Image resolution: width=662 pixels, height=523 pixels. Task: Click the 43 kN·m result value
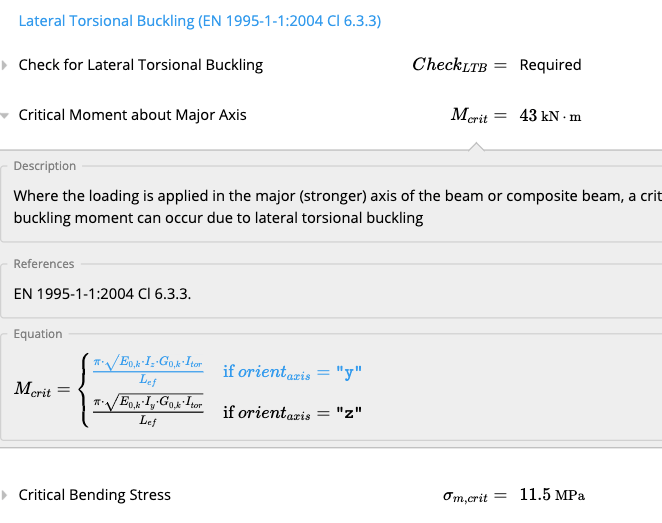click(x=550, y=116)
